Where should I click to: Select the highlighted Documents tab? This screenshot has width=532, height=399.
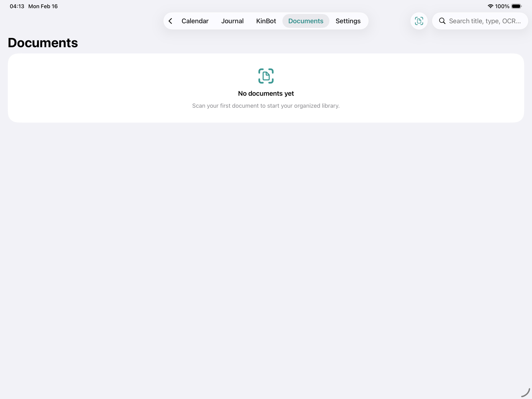tap(306, 21)
